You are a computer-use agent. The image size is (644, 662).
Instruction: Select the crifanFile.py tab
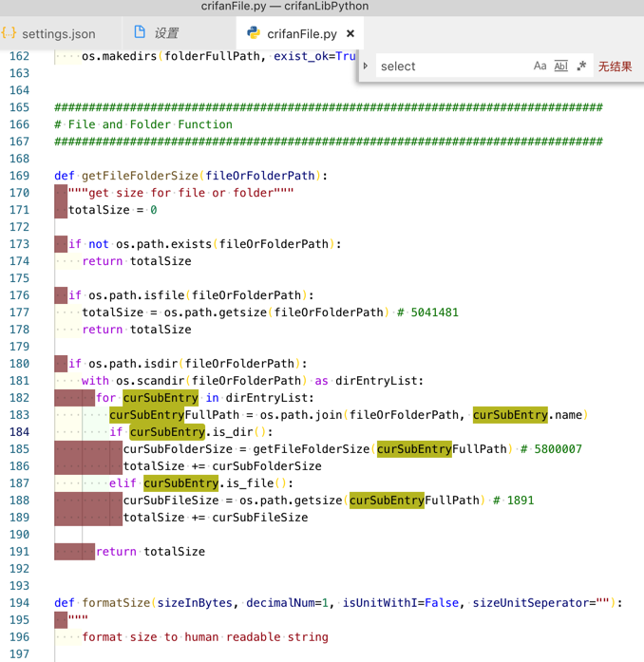(301, 34)
